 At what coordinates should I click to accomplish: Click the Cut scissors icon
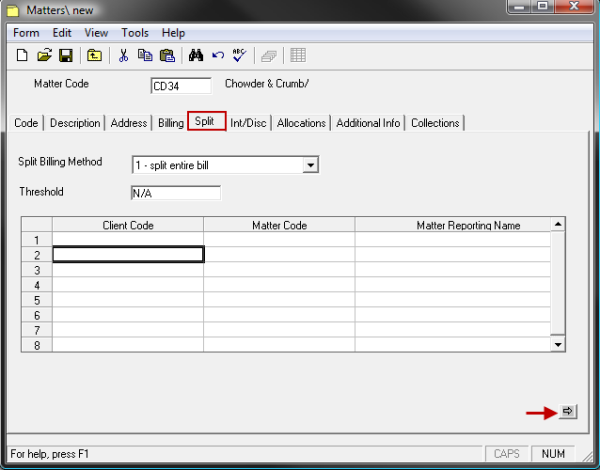(x=123, y=55)
